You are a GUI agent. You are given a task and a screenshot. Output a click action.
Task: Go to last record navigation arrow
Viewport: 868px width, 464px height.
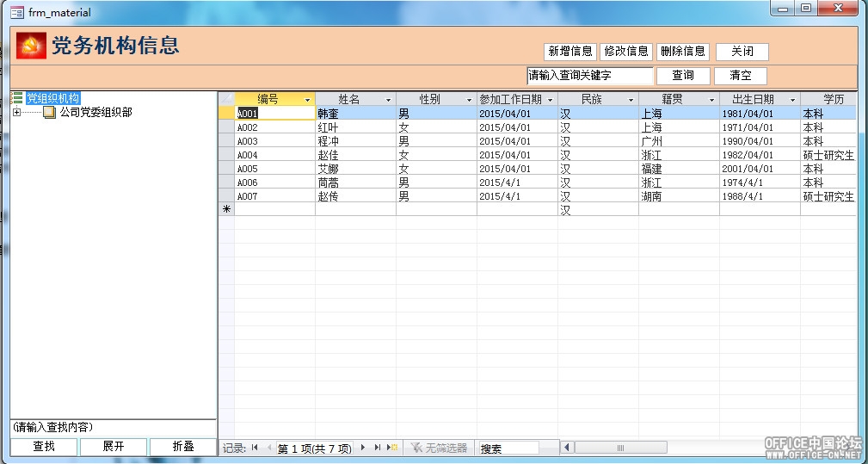coord(378,448)
